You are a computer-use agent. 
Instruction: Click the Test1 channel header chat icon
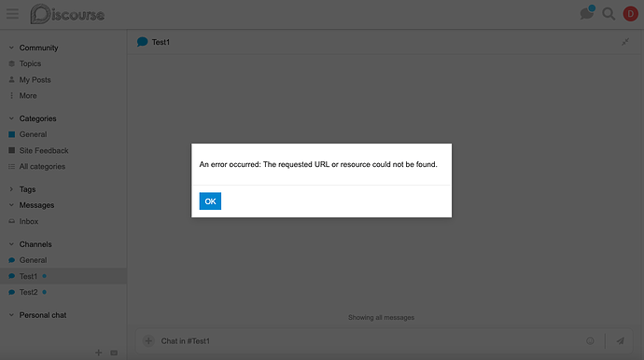click(142, 42)
